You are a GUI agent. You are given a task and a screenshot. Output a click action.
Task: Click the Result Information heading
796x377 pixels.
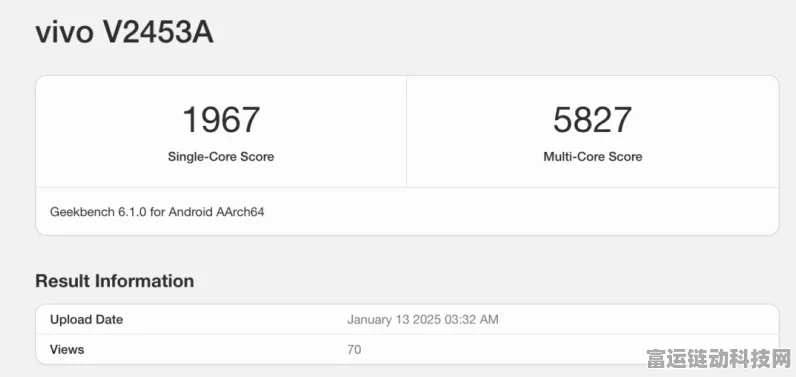pyautogui.click(x=115, y=281)
